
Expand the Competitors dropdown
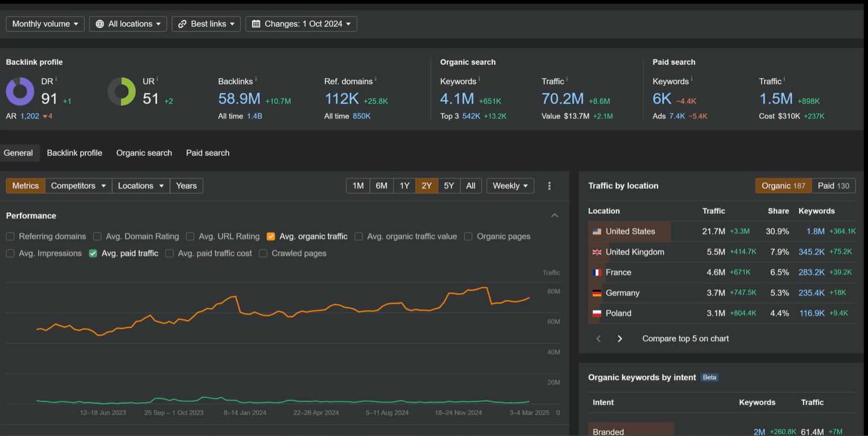pos(78,185)
